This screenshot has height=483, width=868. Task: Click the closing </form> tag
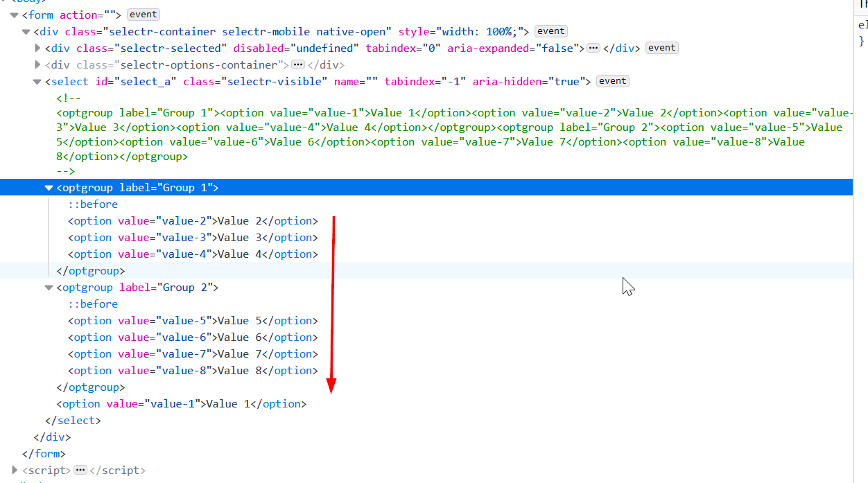tap(43, 453)
